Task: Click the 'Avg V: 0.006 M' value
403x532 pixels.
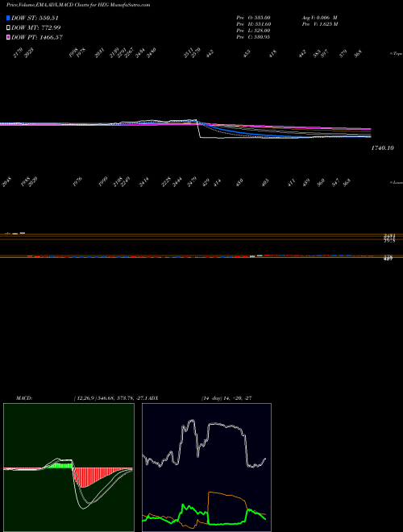Action: 319,17
